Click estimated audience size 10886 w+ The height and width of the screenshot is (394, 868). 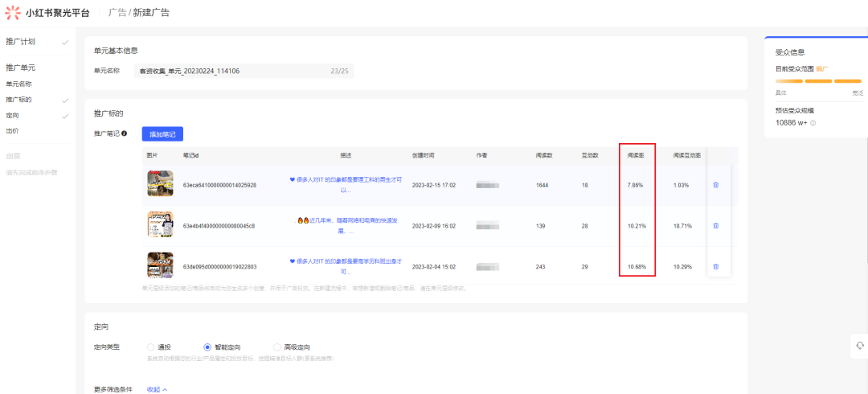click(x=792, y=122)
